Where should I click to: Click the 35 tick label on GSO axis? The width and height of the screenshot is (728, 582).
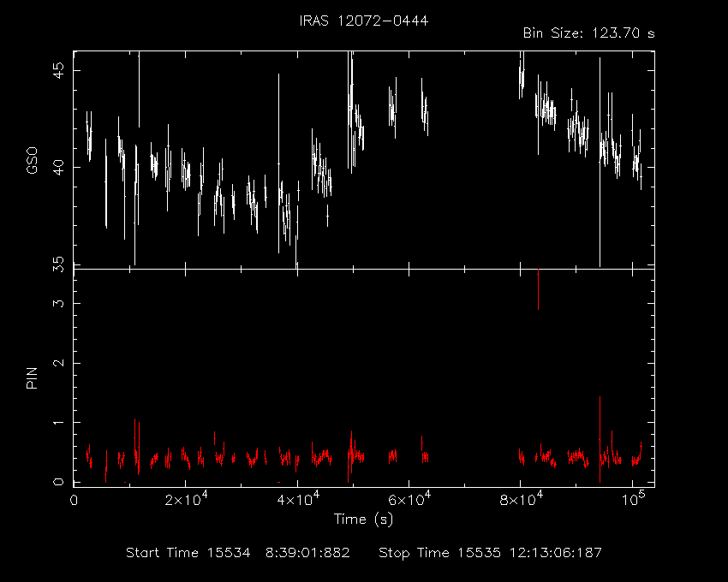(59, 264)
